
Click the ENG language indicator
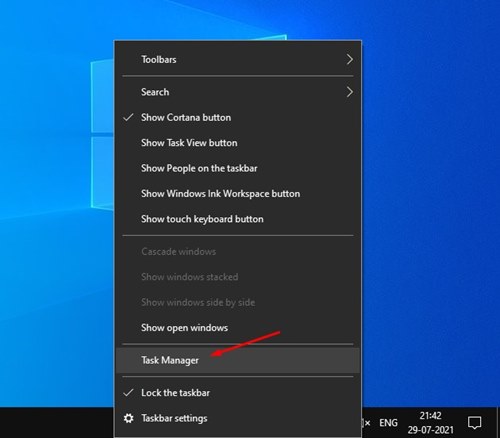[388, 423]
